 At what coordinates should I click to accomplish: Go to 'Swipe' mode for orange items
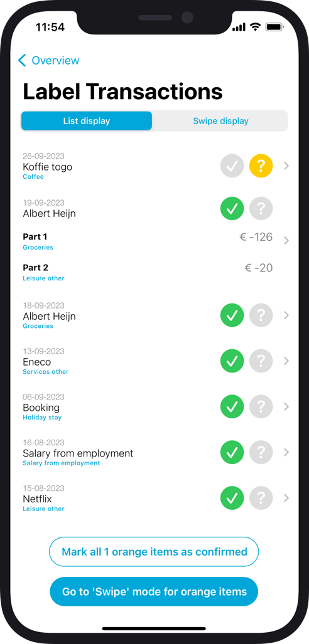point(154,591)
